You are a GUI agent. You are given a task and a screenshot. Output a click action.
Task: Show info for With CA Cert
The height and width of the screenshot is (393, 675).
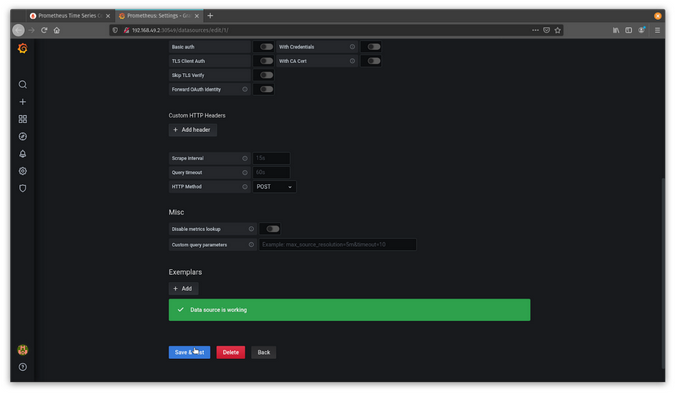[353, 61]
